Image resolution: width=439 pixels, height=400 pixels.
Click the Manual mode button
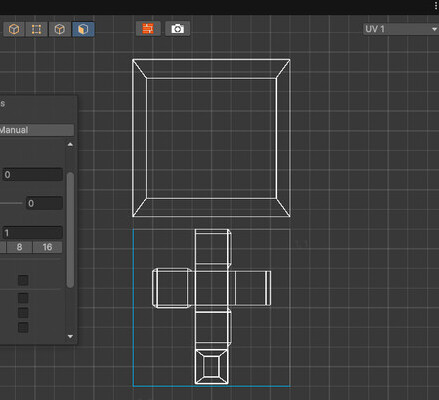[37, 130]
